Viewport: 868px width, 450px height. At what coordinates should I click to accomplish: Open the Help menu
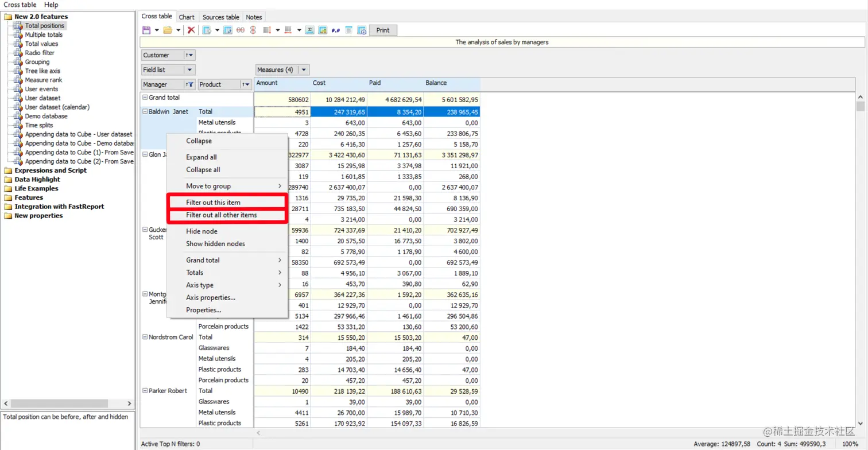(51, 5)
